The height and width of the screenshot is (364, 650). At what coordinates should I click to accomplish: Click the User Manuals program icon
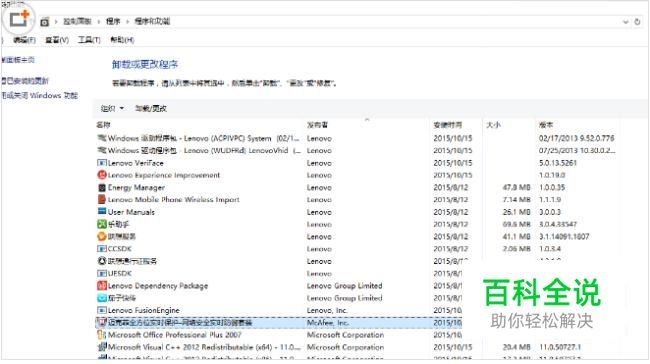point(102,212)
